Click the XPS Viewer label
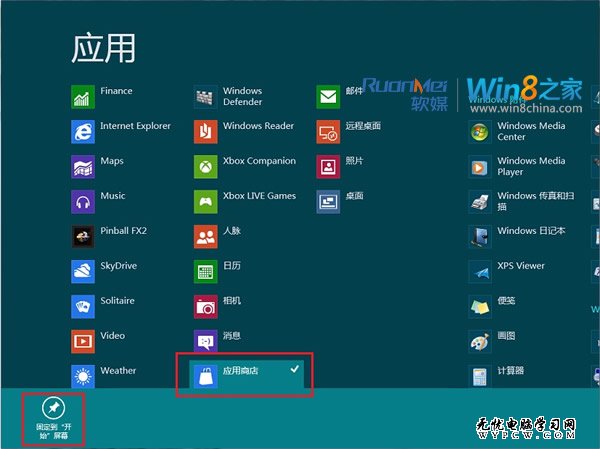Image resolution: width=600 pixels, height=449 pixels. coord(521,266)
